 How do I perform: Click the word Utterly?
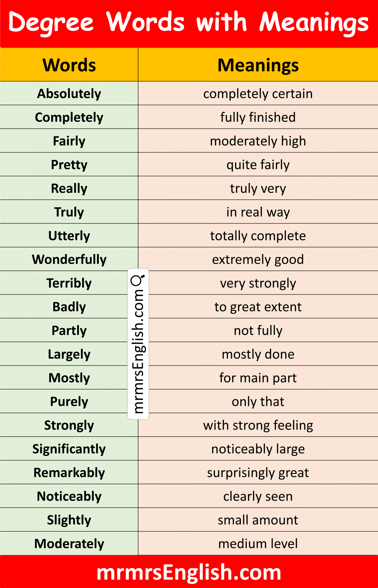tap(69, 236)
